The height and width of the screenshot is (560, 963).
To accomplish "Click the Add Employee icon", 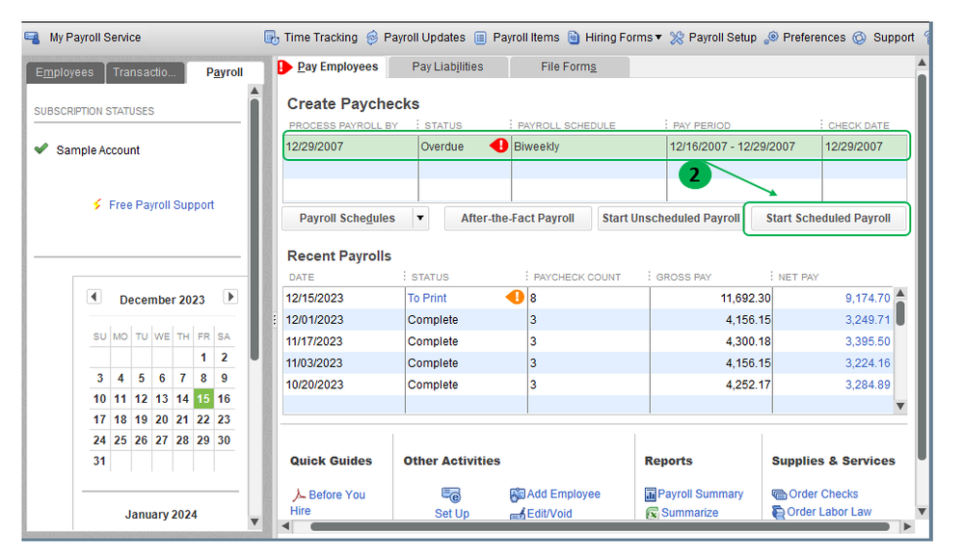I will point(518,494).
